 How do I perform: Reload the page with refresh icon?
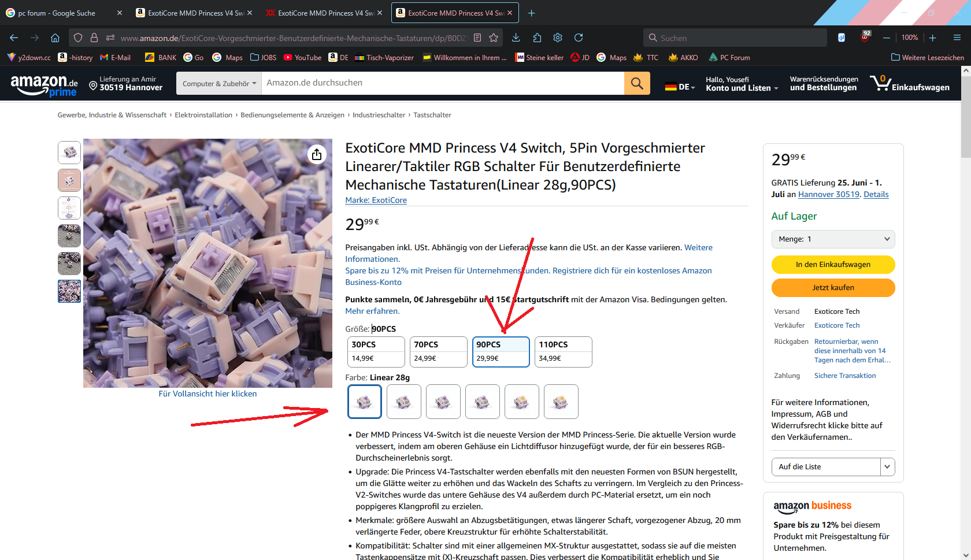tap(579, 38)
